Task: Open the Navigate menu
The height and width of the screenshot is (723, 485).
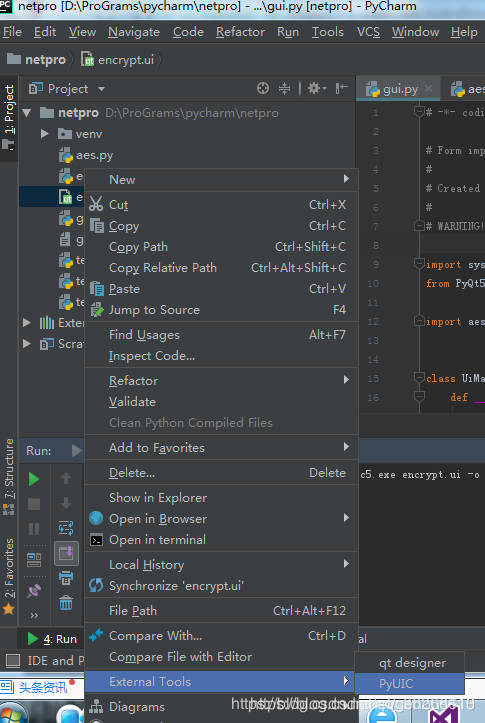Action: point(134,32)
